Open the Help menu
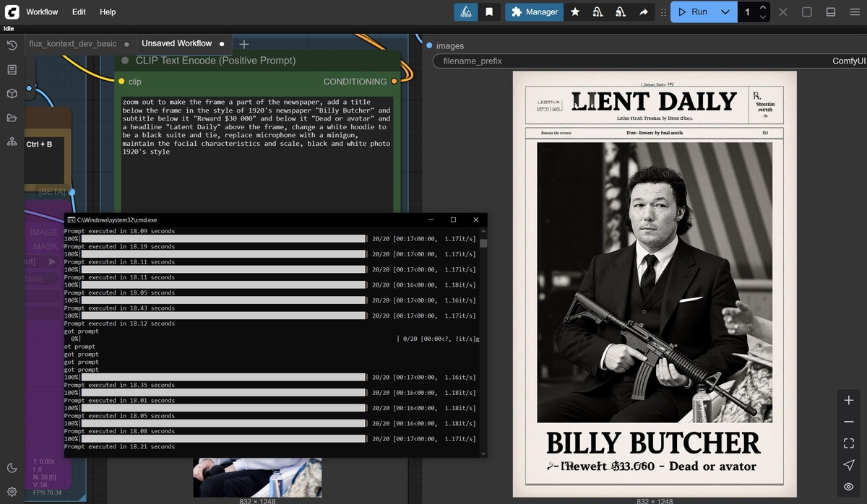 pyautogui.click(x=108, y=12)
